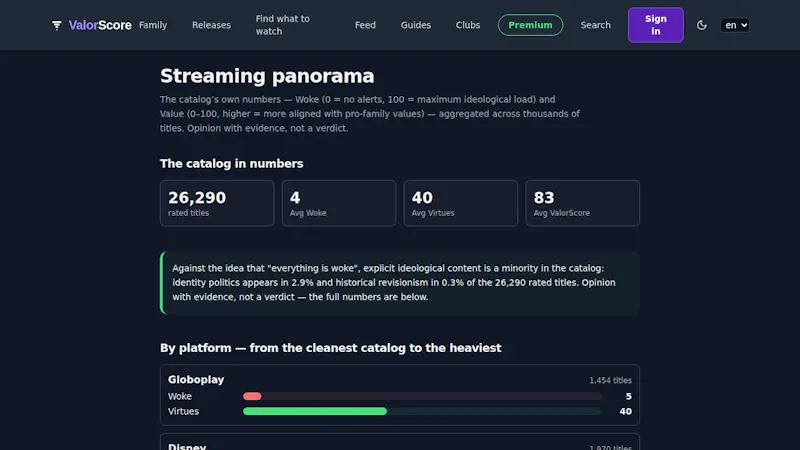Click the green-bordered ideological content callout

click(399, 283)
